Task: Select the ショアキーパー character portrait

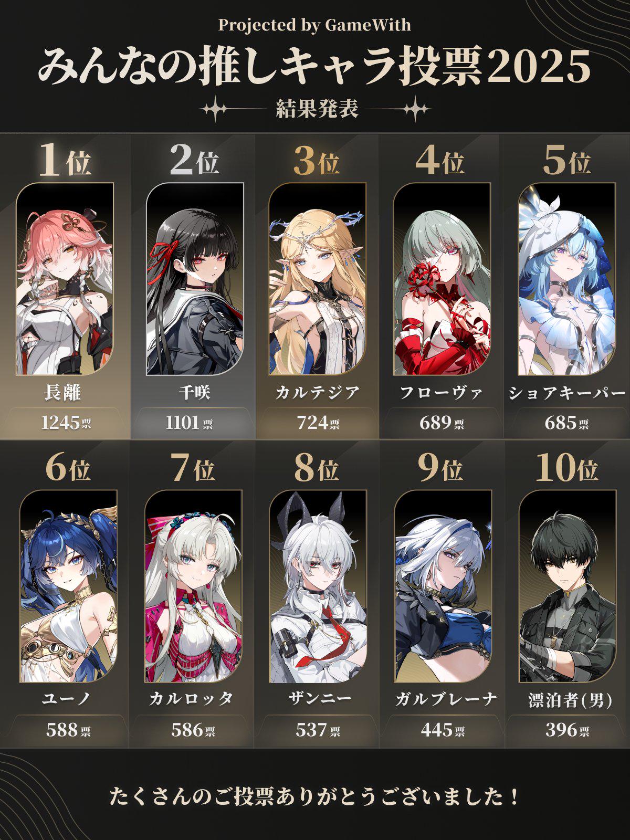Action: [566, 279]
